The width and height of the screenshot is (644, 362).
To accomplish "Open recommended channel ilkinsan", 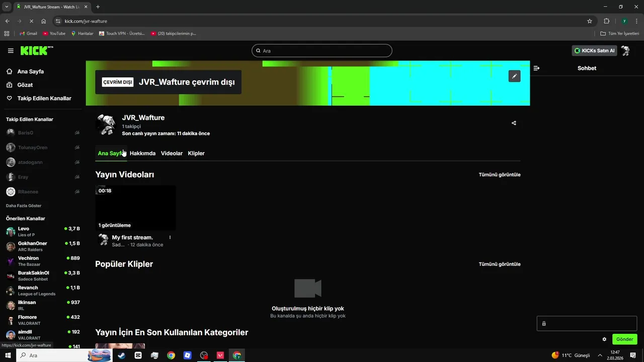I will [x=43, y=305].
